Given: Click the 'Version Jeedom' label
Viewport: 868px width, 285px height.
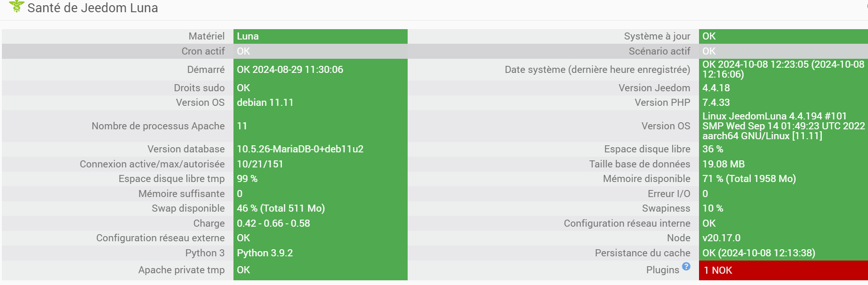Looking at the screenshot, I should 654,88.
